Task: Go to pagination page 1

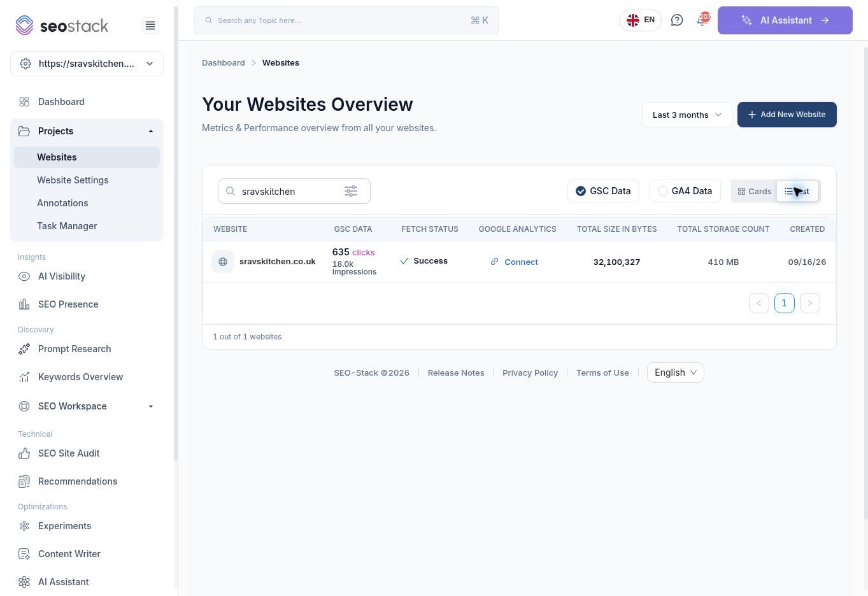Action: coord(785,303)
